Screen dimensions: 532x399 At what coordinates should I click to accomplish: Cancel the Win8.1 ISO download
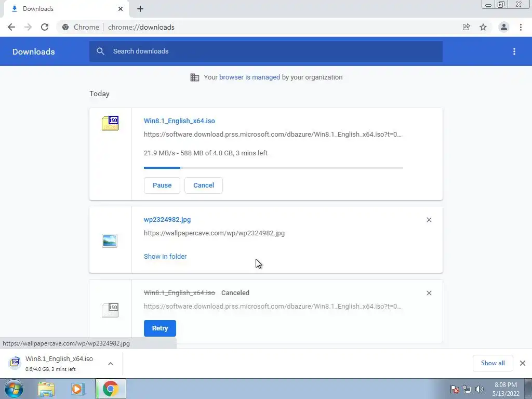tap(204, 185)
